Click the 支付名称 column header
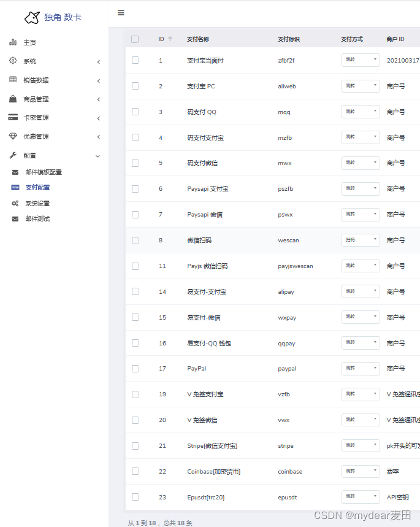The image size is (420, 527). (x=198, y=39)
